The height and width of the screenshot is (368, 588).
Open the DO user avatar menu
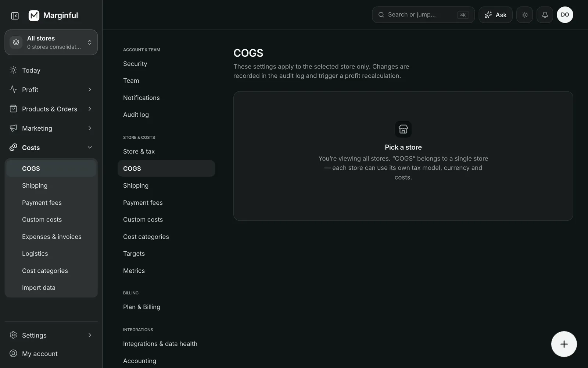click(565, 15)
